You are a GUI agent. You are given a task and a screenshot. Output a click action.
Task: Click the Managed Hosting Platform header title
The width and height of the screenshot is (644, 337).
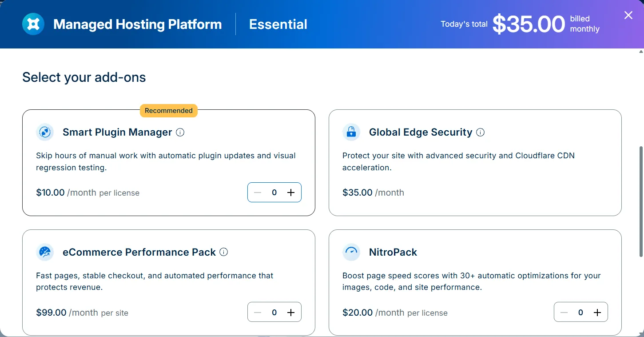138,24
